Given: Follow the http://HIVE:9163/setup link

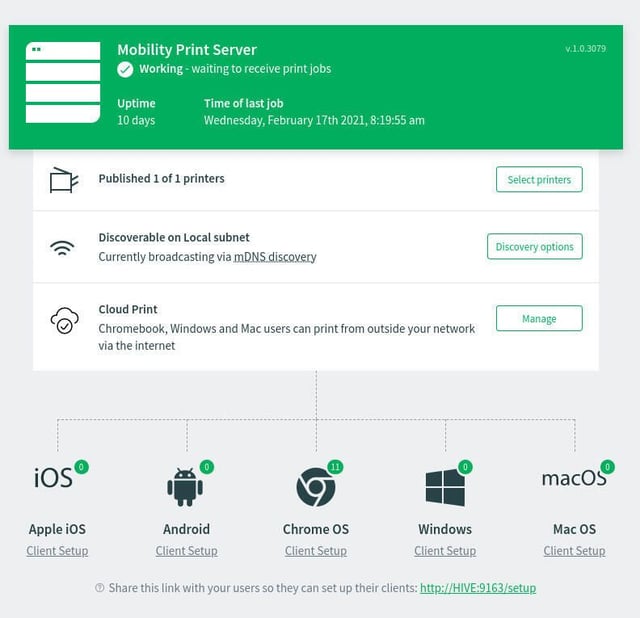Looking at the screenshot, I should click(x=478, y=588).
